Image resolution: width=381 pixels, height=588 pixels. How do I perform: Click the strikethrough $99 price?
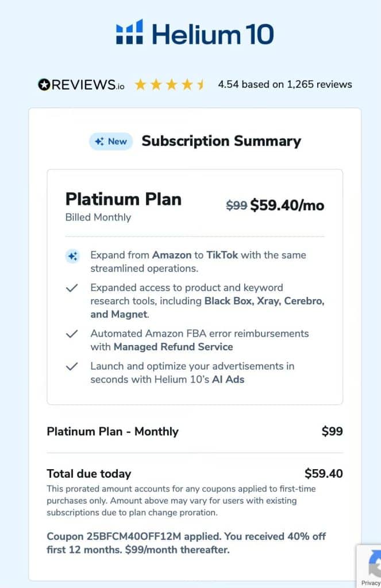[x=237, y=205]
